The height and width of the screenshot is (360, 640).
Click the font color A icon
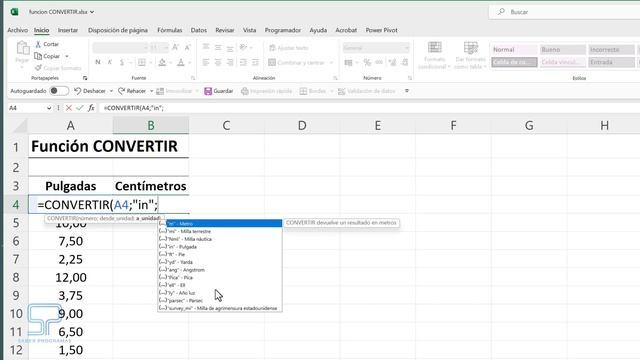181,62
